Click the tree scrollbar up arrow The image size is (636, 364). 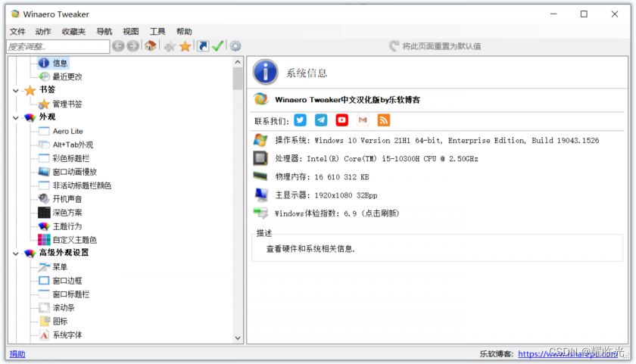point(238,62)
